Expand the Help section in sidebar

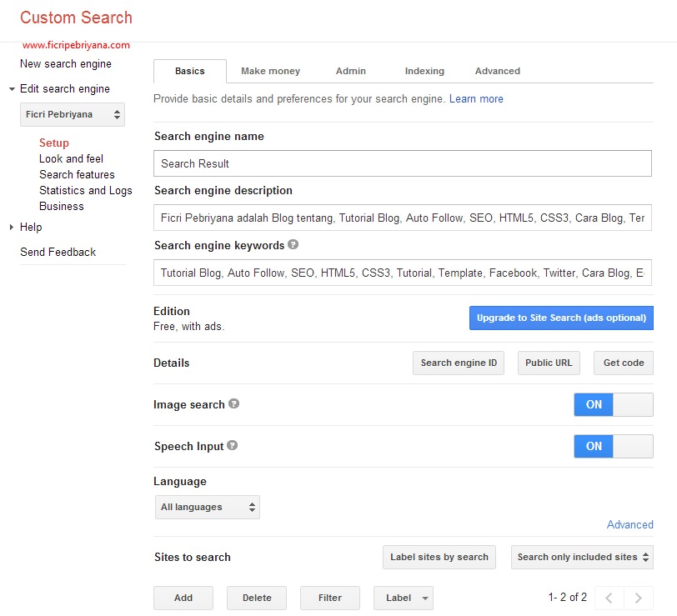tap(12, 227)
